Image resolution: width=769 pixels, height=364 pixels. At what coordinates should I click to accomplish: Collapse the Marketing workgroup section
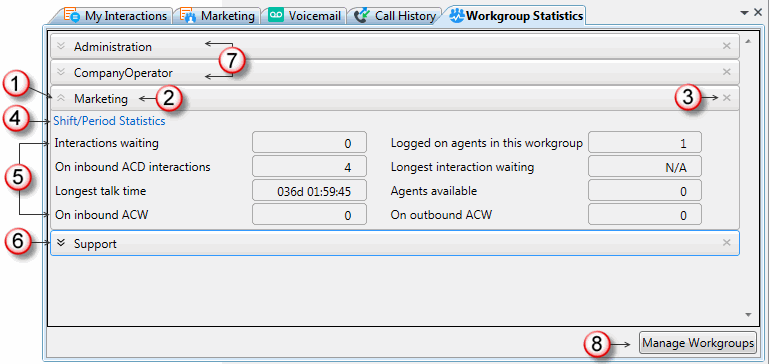click(61, 98)
